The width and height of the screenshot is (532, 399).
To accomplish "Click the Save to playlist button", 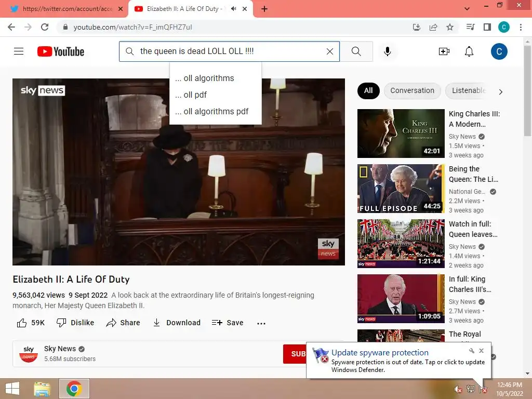I will (228, 323).
